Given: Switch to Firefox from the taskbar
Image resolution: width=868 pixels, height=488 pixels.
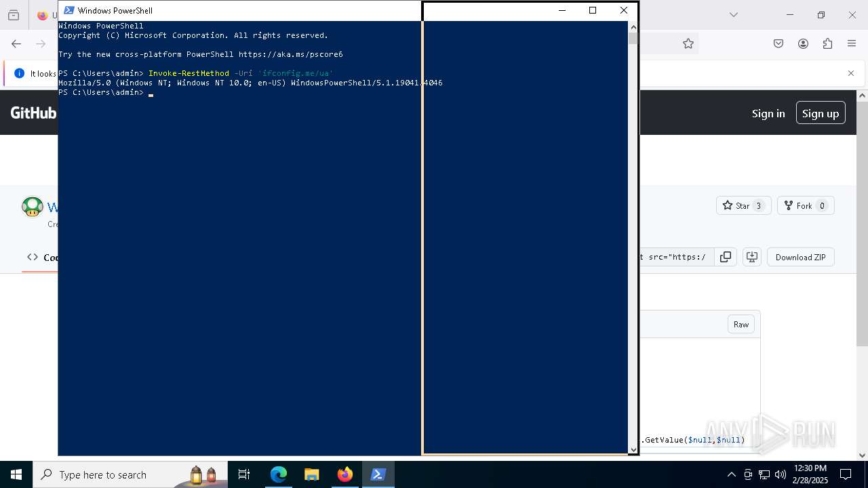Looking at the screenshot, I should (345, 474).
